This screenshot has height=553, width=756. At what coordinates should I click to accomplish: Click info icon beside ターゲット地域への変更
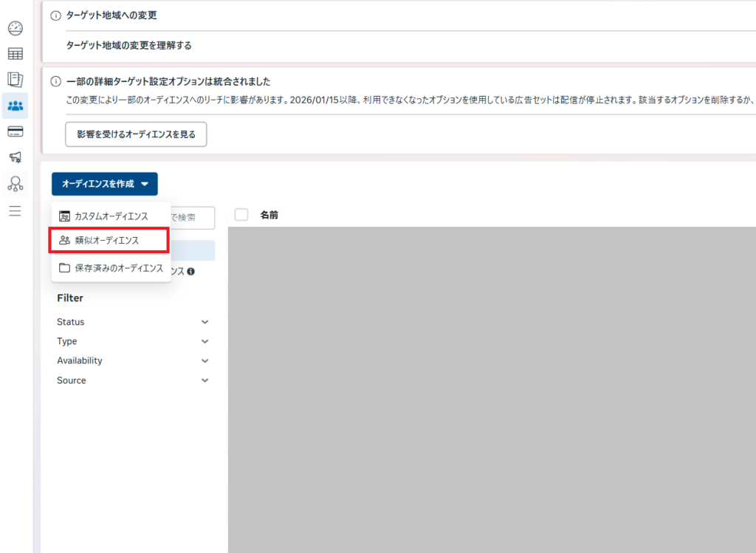pyautogui.click(x=56, y=16)
